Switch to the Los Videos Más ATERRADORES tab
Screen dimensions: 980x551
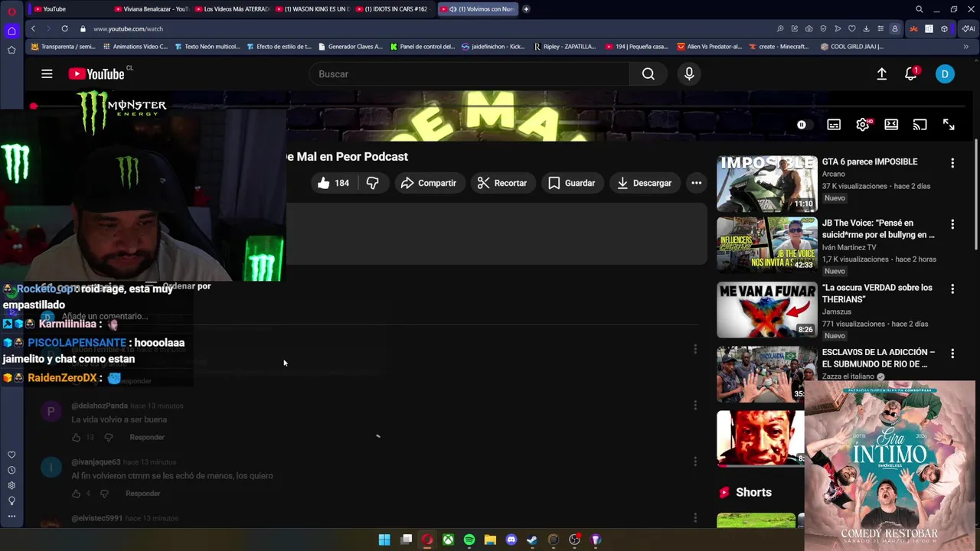[232, 9]
